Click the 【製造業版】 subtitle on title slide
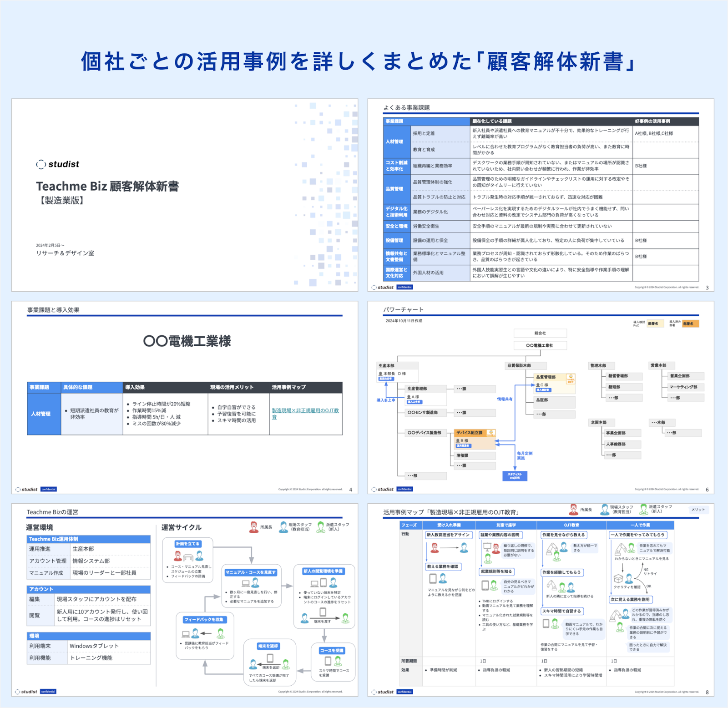Image resolution: width=728 pixels, height=708 pixels. [x=62, y=201]
